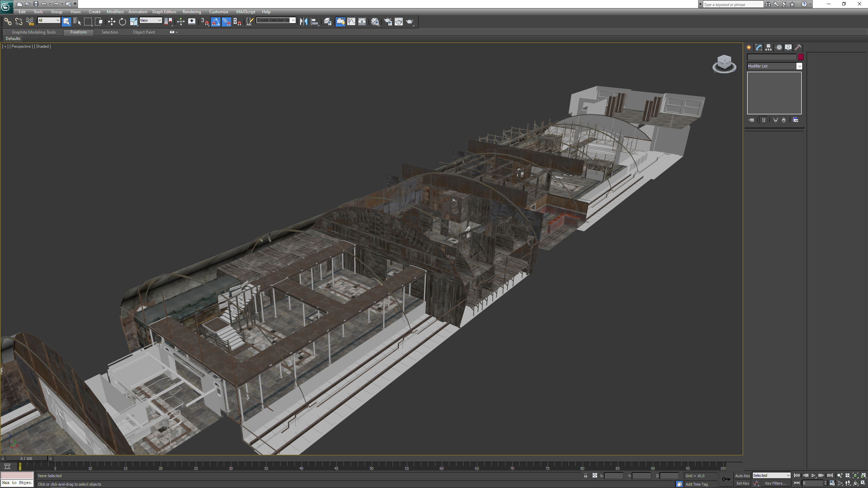
Task: Toggle Angle Snap on toolbar
Action: (216, 22)
